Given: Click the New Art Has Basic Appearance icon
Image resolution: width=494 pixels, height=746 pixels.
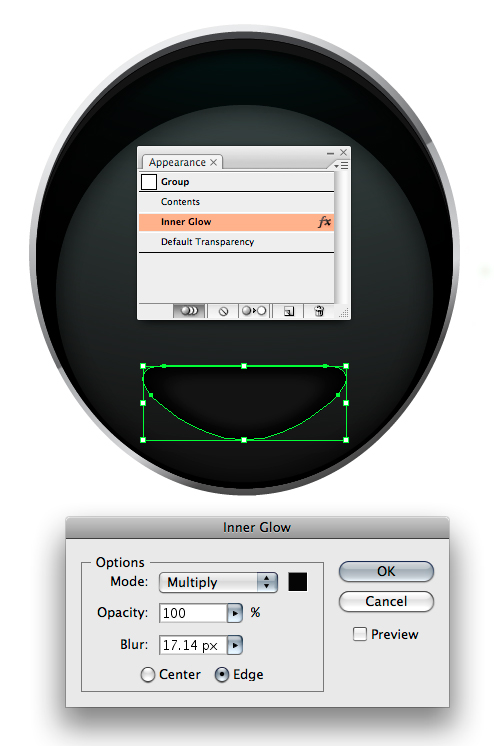Looking at the screenshot, I should [189, 311].
